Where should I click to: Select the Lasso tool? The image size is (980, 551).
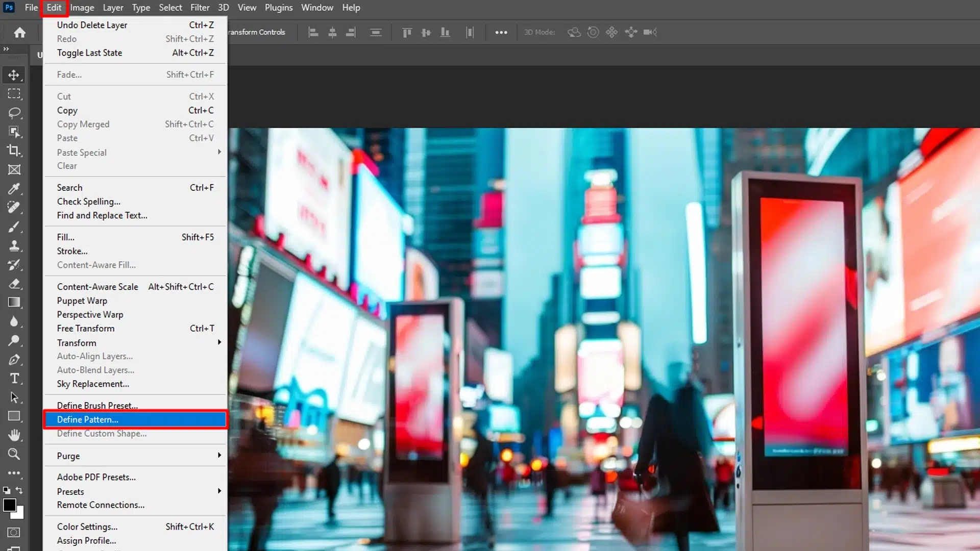[14, 113]
